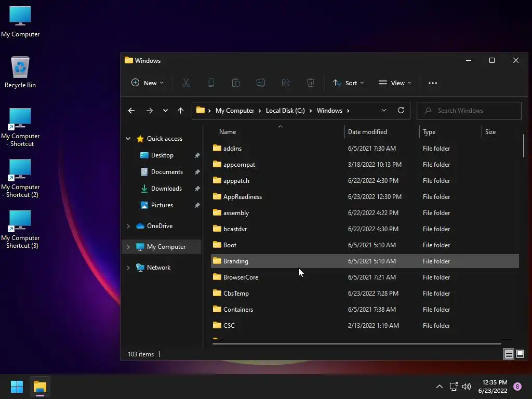This screenshot has width=532, height=399.
Task: Show hidden tray icons chevron
Action: tap(440, 387)
